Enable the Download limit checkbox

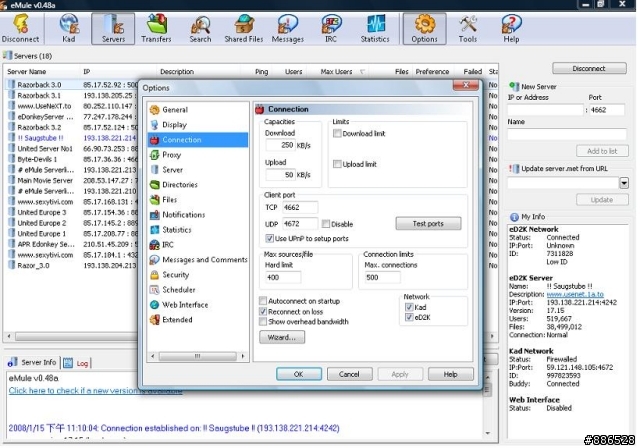pyautogui.click(x=337, y=133)
